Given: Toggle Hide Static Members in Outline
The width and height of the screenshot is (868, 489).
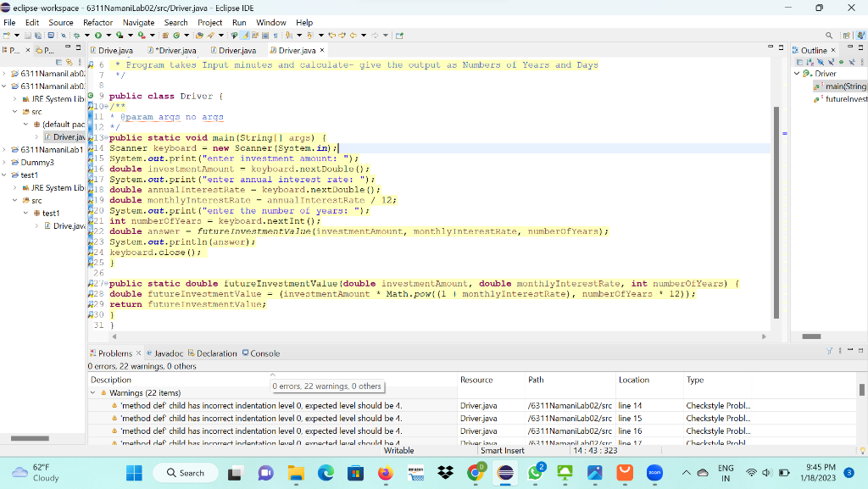Looking at the screenshot, I should 830,62.
